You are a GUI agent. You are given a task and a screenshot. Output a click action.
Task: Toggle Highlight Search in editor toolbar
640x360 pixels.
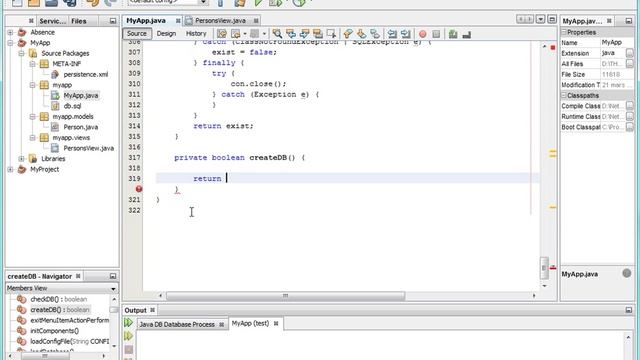(x=318, y=33)
